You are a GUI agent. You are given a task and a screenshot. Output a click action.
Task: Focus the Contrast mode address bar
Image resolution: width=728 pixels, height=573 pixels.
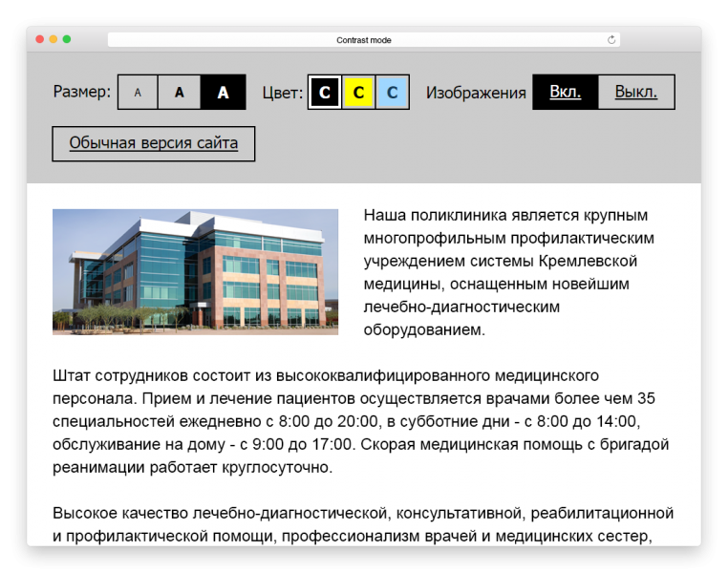[x=363, y=40]
